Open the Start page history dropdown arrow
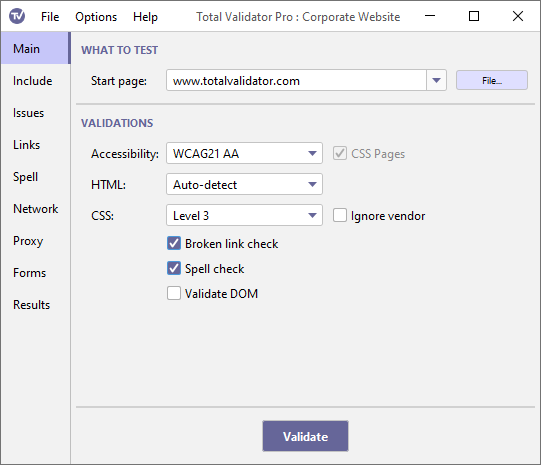The width and height of the screenshot is (541, 465). click(436, 80)
